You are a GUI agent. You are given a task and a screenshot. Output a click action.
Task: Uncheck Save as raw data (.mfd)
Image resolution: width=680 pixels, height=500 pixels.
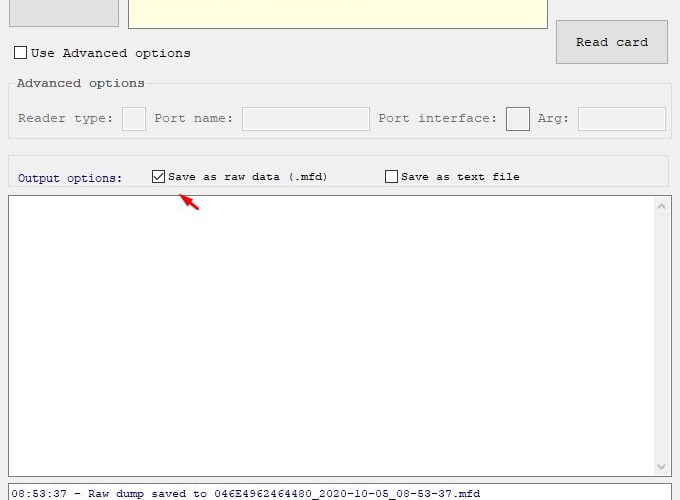158,176
